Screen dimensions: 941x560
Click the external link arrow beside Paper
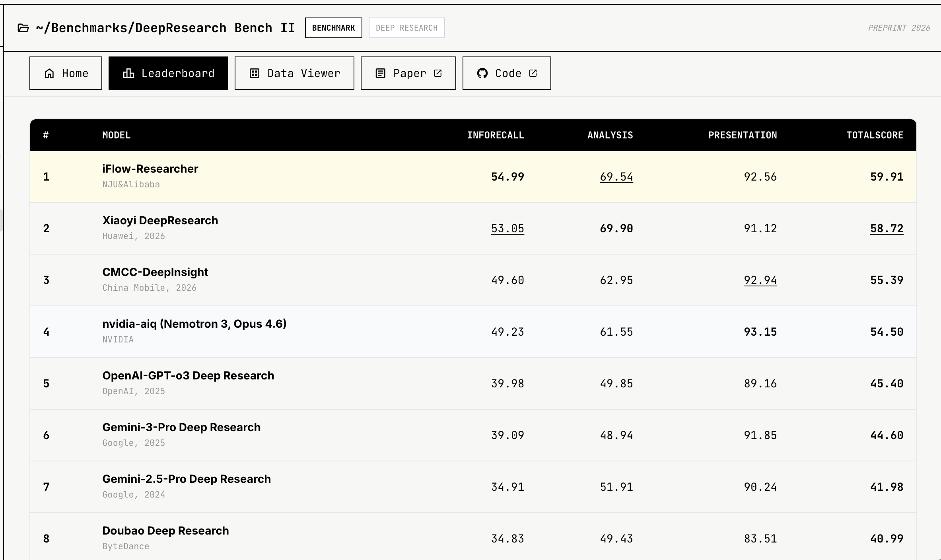[438, 73]
